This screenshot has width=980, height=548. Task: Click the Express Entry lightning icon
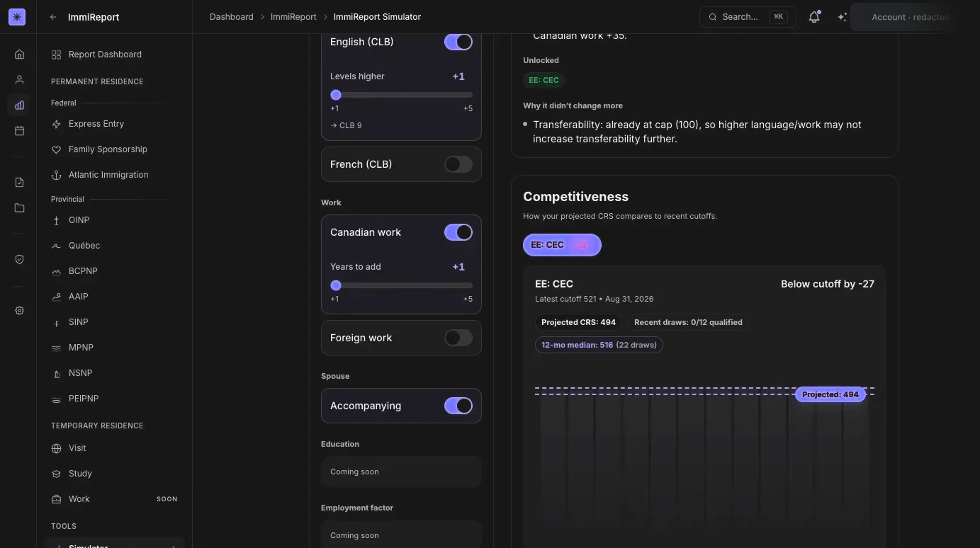click(x=57, y=124)
